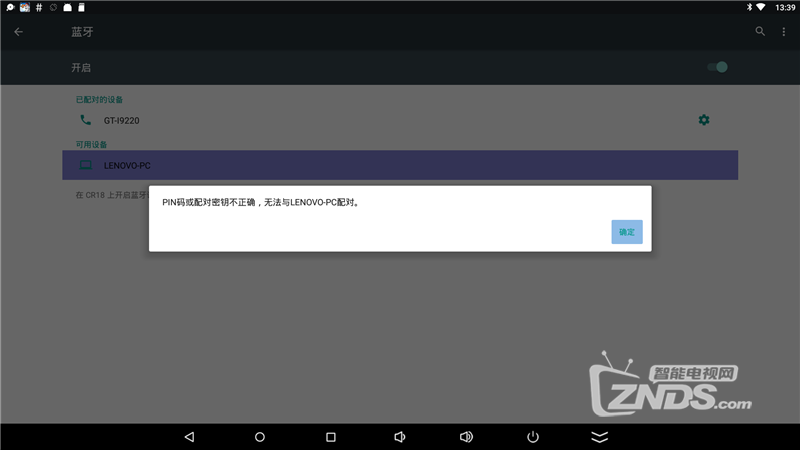The image size is (800, 450).
Task: Raise volume with the louder speaker icon
Action: click(x=466, y=437)
